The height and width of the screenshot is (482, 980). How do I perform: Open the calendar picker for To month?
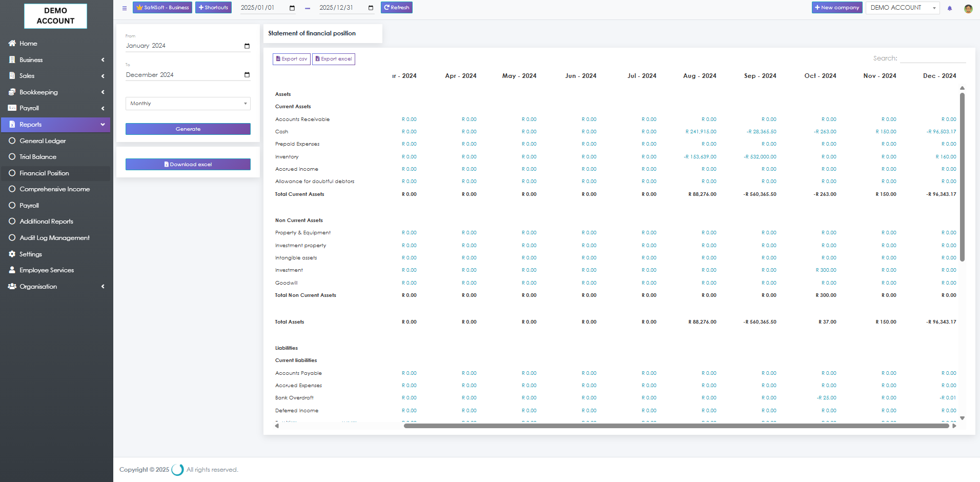247,75
